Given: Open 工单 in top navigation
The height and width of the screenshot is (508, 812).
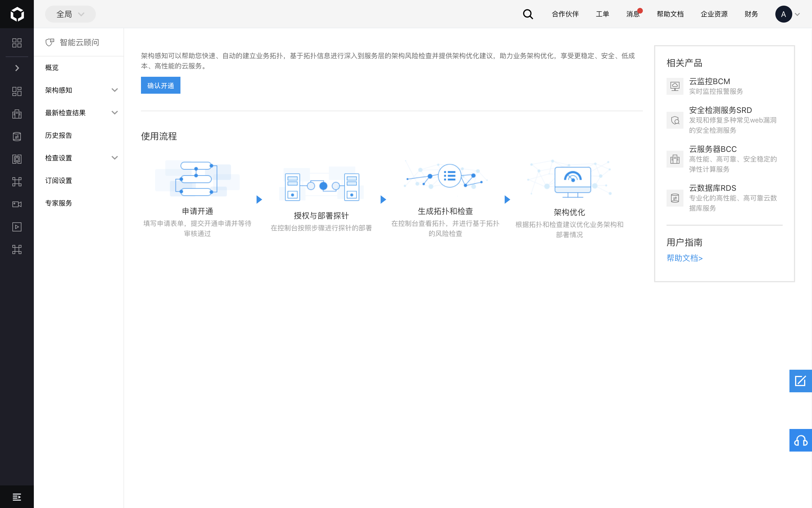Looking at the screenshot, I should 602,14.
